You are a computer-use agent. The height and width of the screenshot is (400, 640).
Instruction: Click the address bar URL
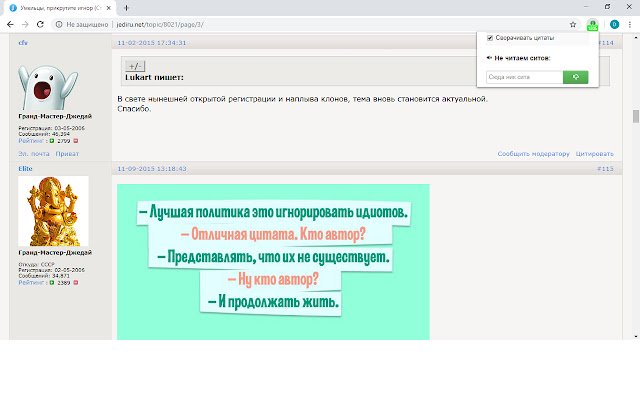point(160,24)
